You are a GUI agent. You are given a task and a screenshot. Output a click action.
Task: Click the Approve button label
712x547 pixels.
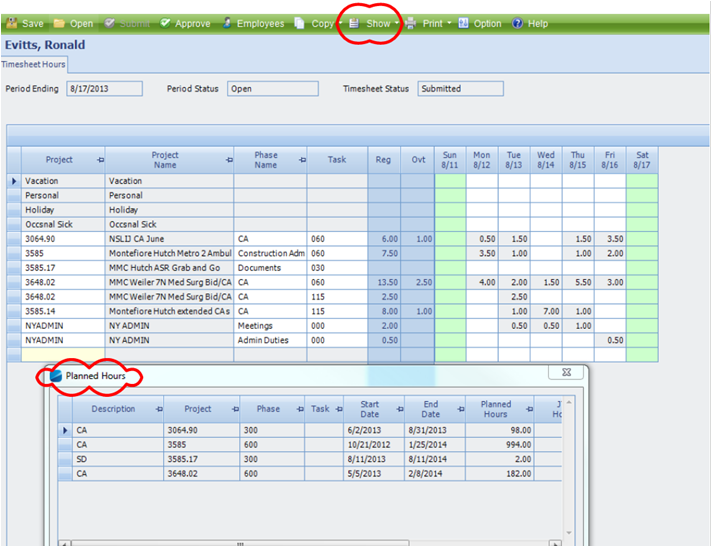[193, 24]
